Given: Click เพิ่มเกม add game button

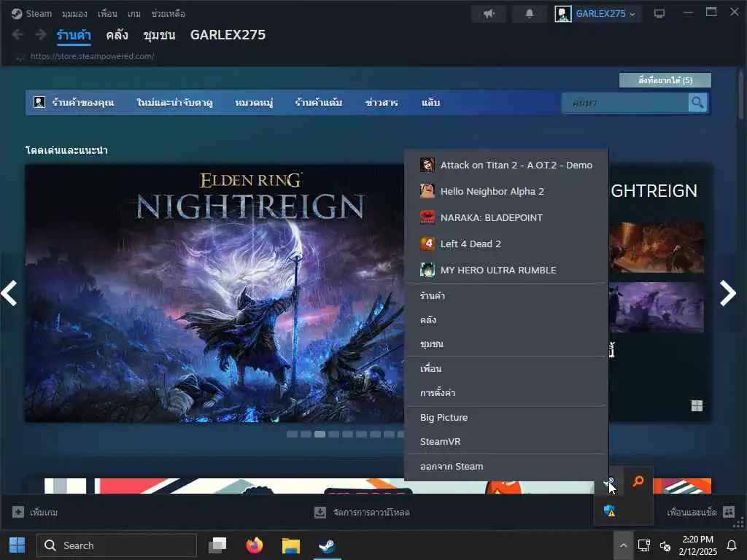Looking at the screenshot, I should coord(35,512).
